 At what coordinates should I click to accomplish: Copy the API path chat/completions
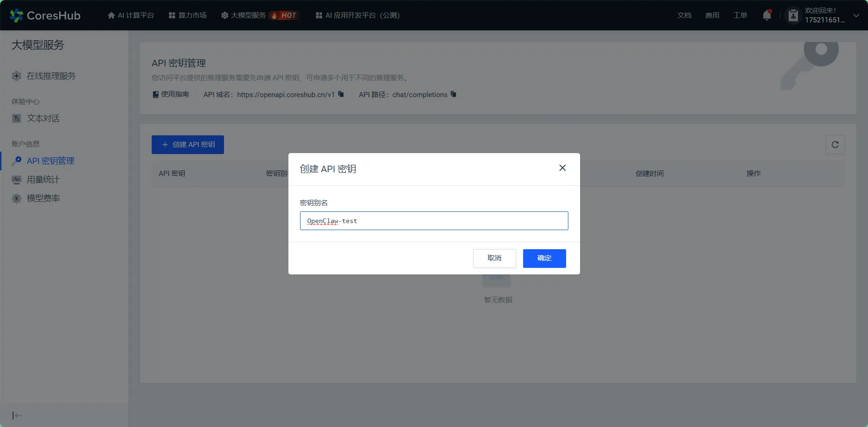(453, 94)
